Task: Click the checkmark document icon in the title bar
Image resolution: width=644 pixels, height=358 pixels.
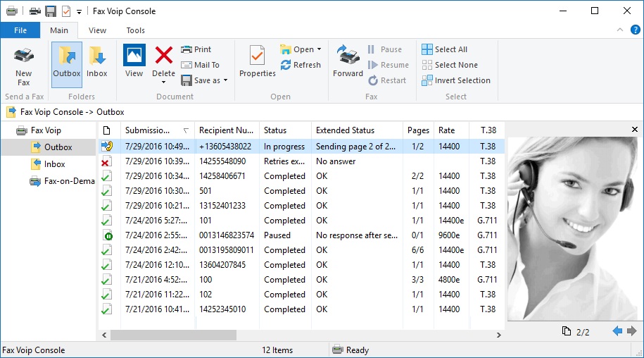Action: [x=66, y=11]
